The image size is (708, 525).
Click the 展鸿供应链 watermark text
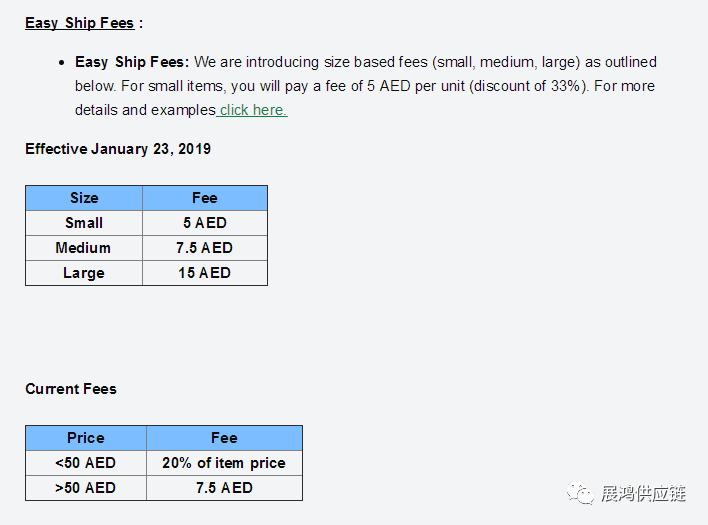click(x=642, y=493)
